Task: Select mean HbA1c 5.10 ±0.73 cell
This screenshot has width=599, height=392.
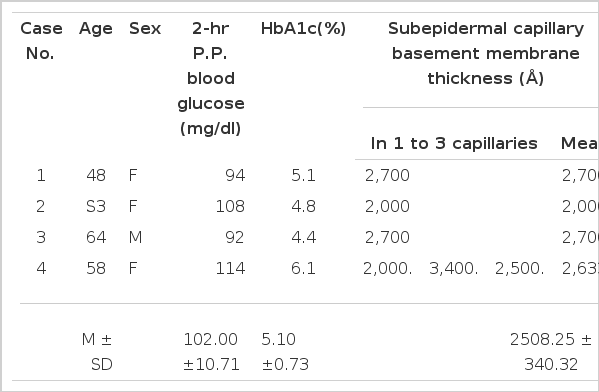Action: point(285,352)
